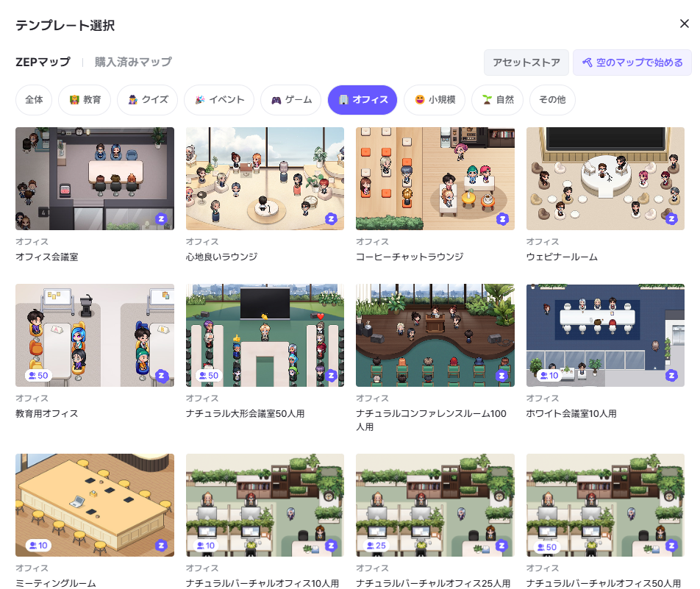The image size is (700, 589).
Task: Click the ナチュラルバーチャルオフィス50人用 title text
Action: pos(604,583)
